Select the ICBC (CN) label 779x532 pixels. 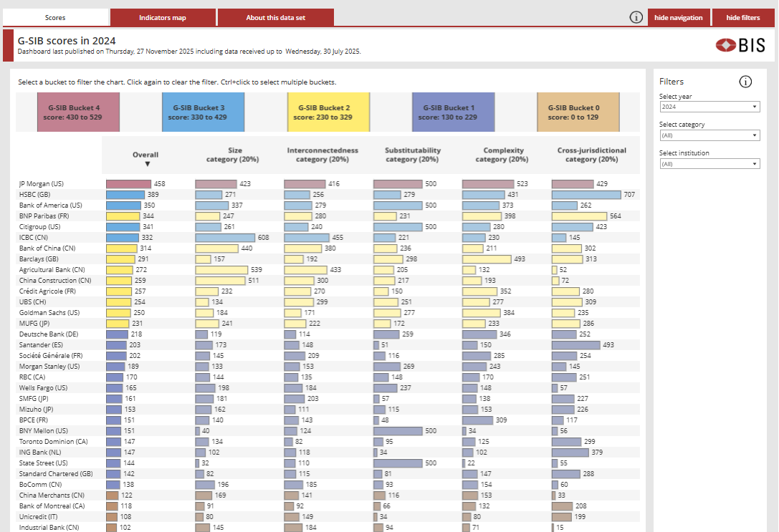coord(34,237)
